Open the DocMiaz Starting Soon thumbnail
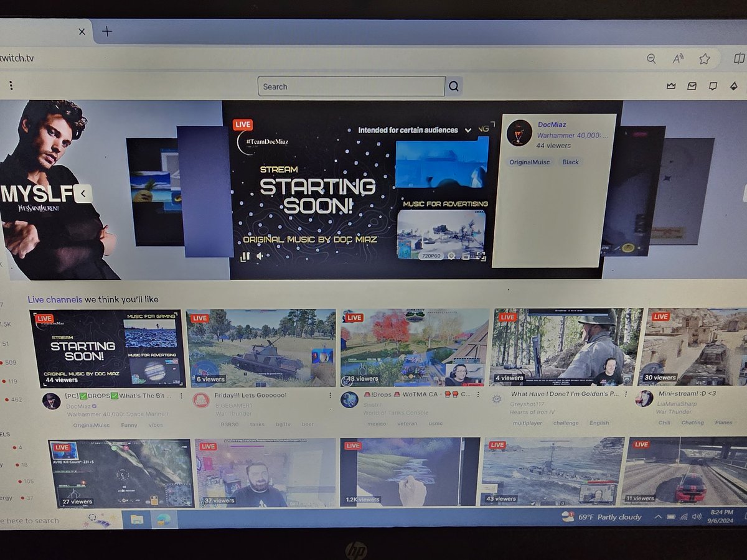This screenshot has height=560, width=747. tap(107, 348)
